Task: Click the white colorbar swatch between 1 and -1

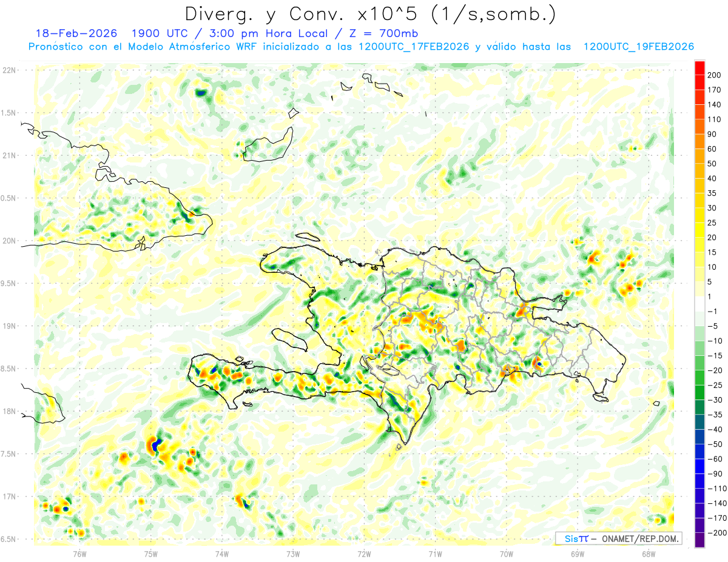Action: click(699, 304)
